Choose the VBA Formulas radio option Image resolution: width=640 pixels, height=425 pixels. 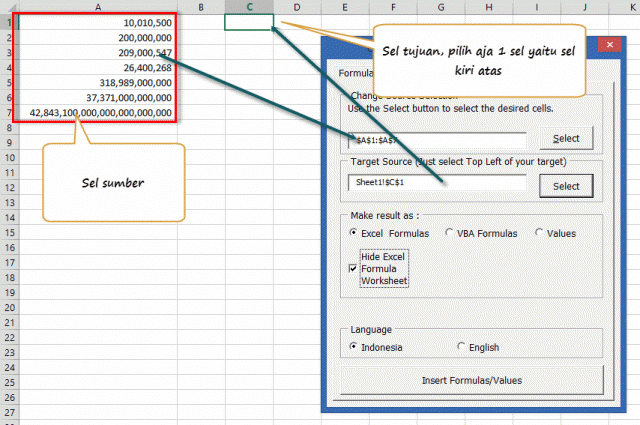pyautogui.click(x=450, y=233)
